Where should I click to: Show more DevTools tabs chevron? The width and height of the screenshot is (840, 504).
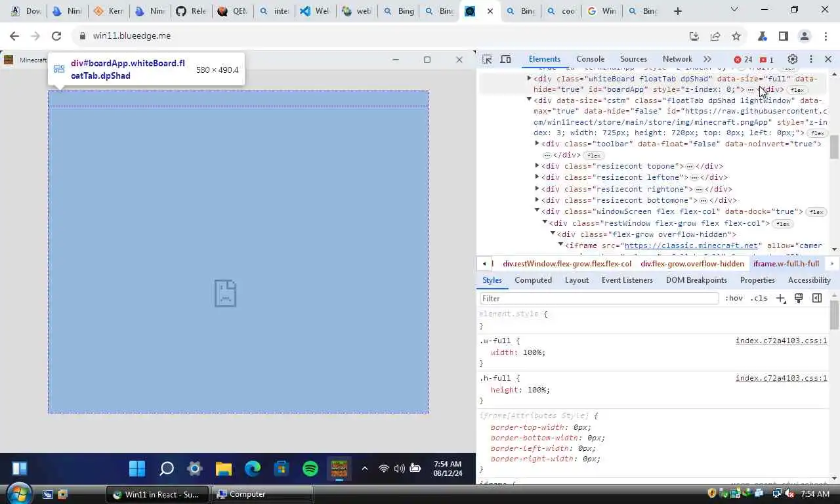coord(707,59)
